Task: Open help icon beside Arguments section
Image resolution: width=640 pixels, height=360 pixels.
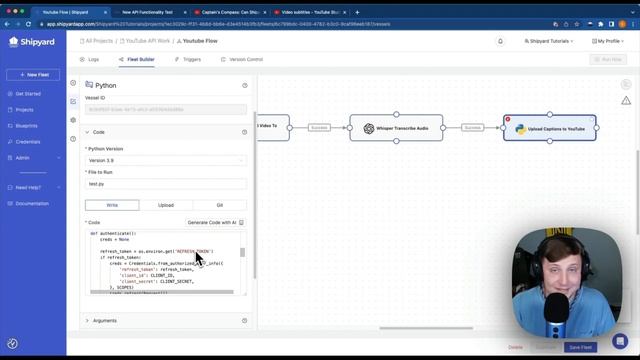Action: pos(244,321)
